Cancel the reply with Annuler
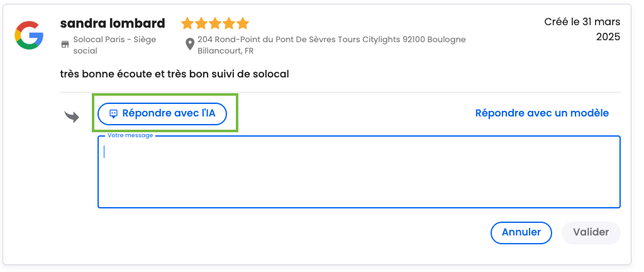This screenshot has width=644, height=272. point(521,232)
